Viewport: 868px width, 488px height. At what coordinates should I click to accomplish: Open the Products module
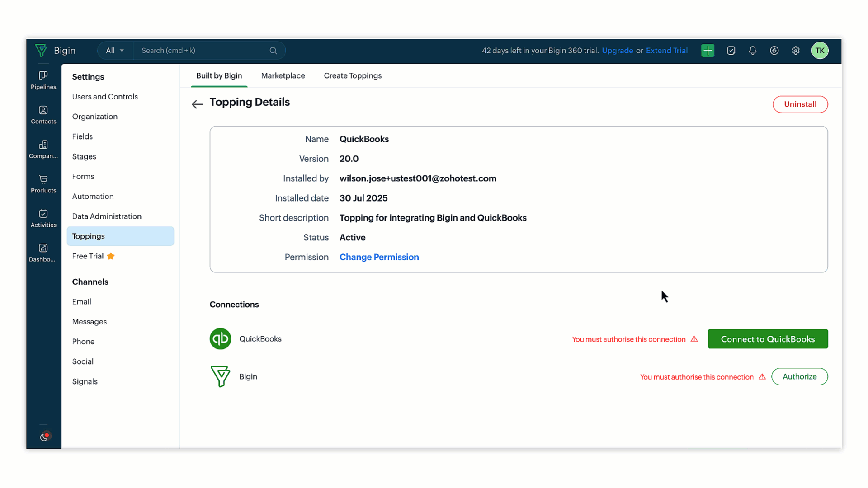(43, 184)
